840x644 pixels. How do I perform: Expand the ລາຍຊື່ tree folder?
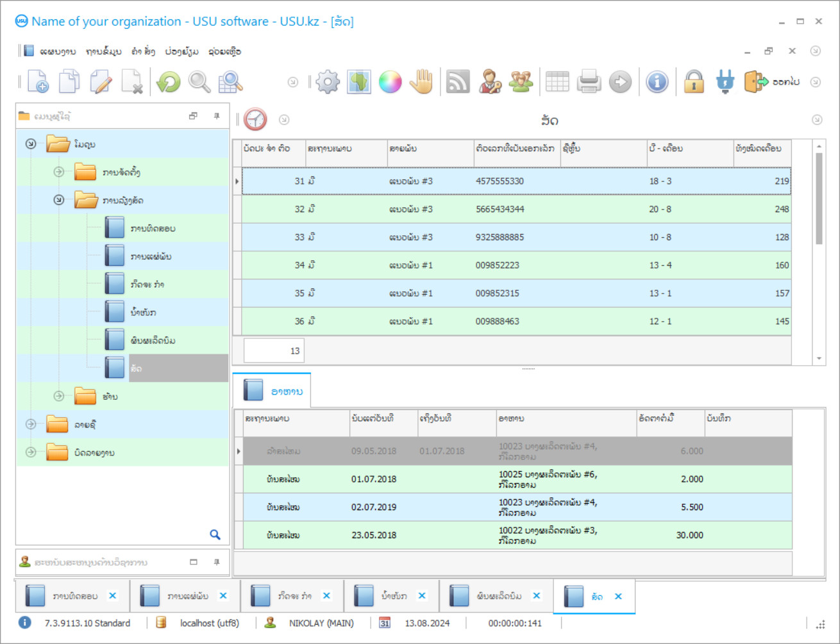[31, 424]
